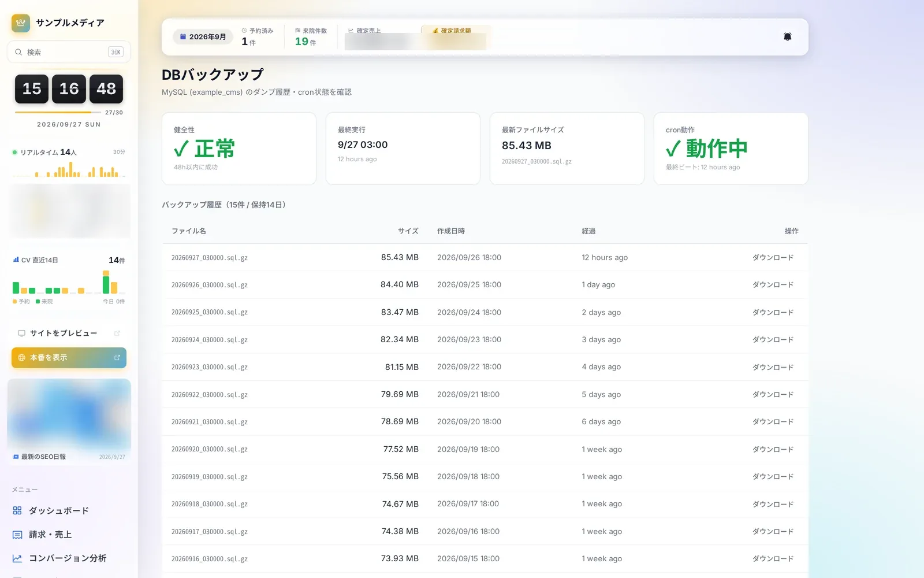Click the 2026/09/24 18:00 date cell
Image resolution: width=924 pixels, height=578 pixels.
[x=469, y=312]
